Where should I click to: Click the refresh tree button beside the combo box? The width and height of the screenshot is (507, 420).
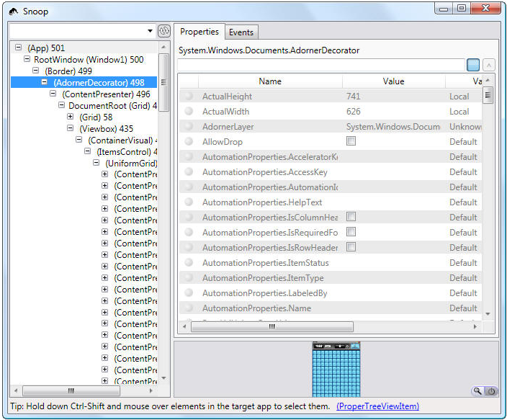(164, 31)
